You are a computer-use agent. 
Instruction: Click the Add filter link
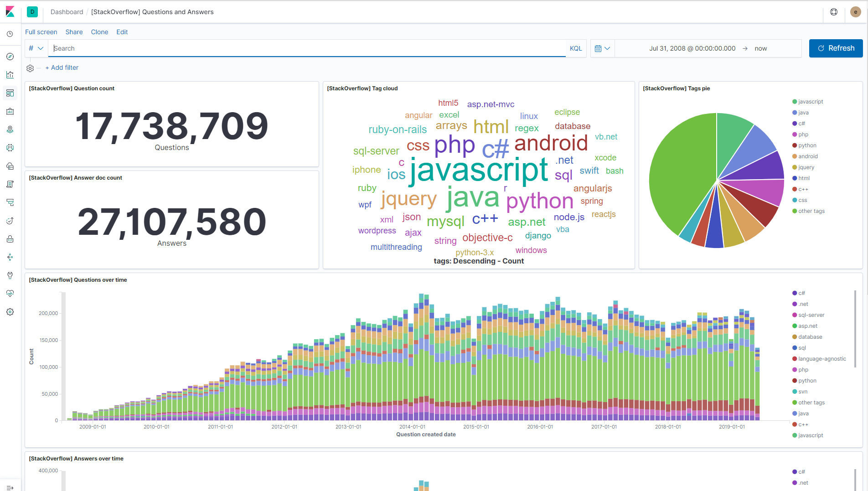click(62, 67)
